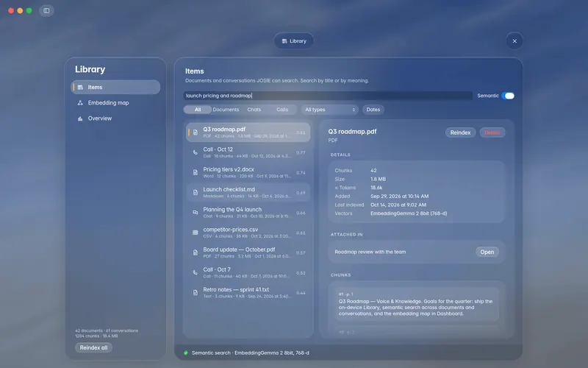588x368 pixels.
Task: Click the Reindex button for Q3 roadmap.pdf
Action: click(460, 132)
